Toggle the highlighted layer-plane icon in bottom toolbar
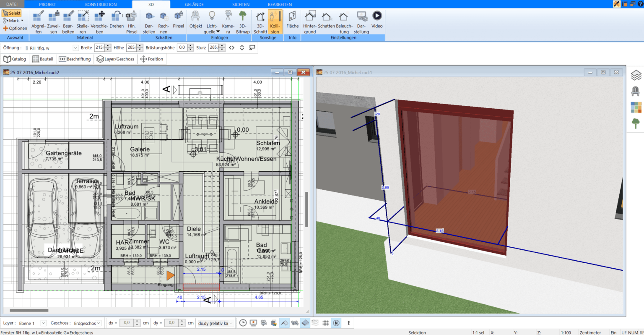 (305, 323)
